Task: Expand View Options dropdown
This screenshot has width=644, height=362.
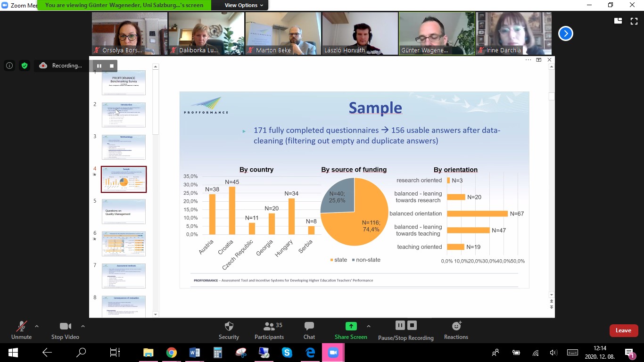Action: coord(244,5)
